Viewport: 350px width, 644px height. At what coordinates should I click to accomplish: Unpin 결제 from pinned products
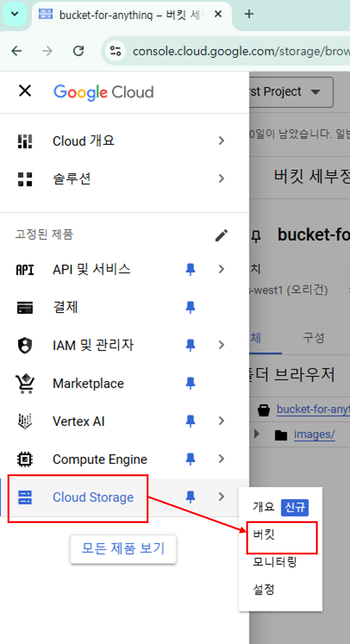(x=190, y=307)
